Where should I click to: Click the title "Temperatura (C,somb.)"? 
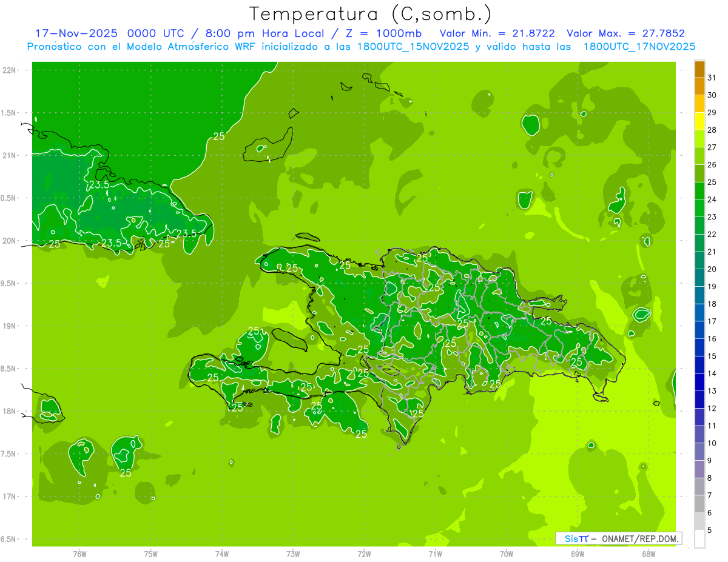371,14
